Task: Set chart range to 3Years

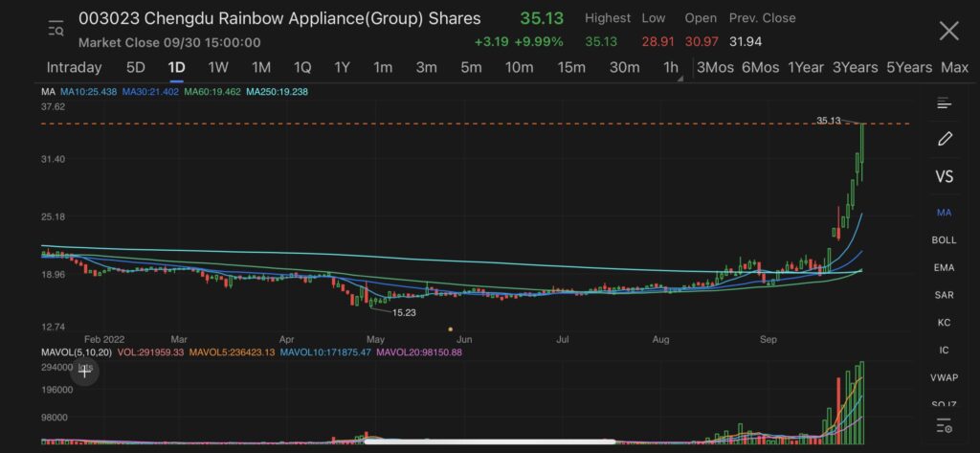Action: (855, 68)
